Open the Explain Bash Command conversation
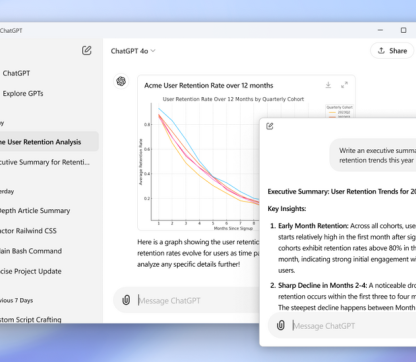The image size is (416, 362). pyautogui.click(x=31, y=251)
